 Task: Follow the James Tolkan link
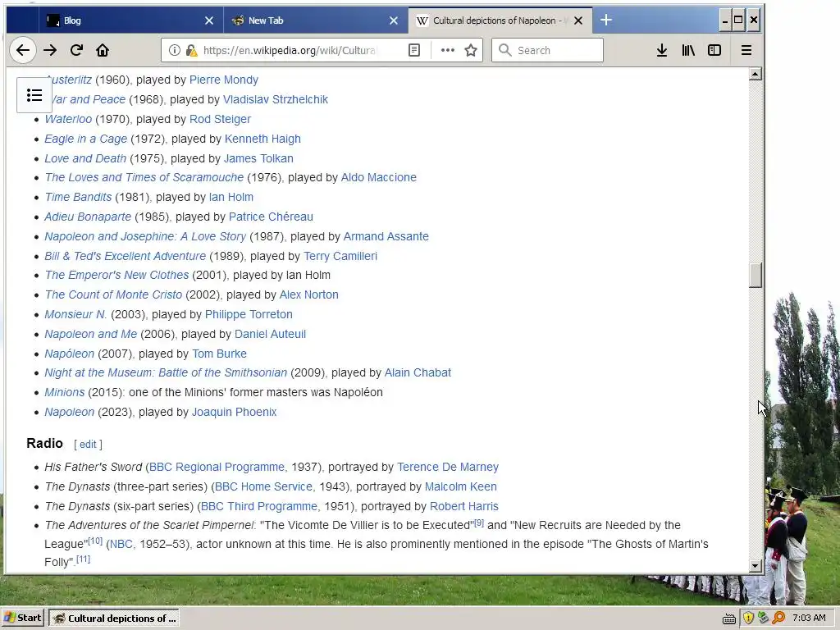coord(258,158)
